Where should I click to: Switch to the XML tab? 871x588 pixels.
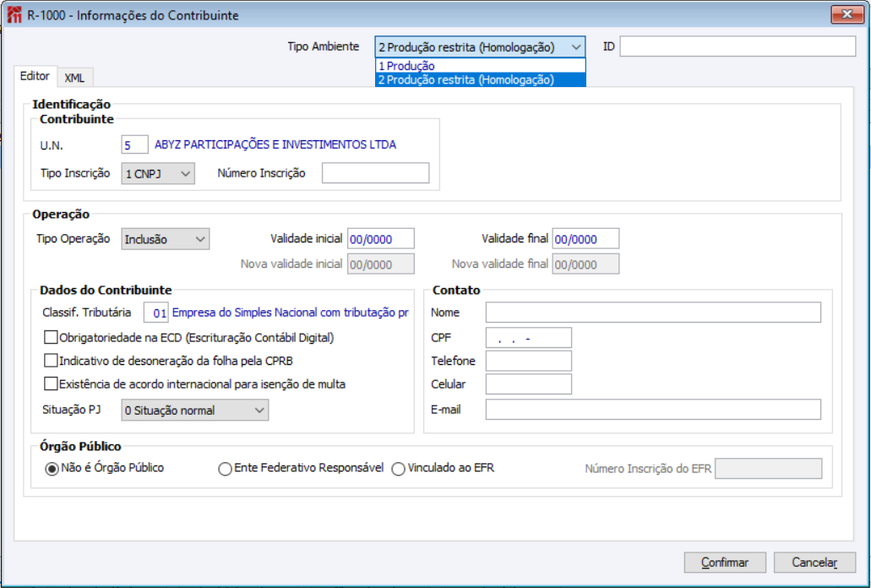[x=74, y=78]
